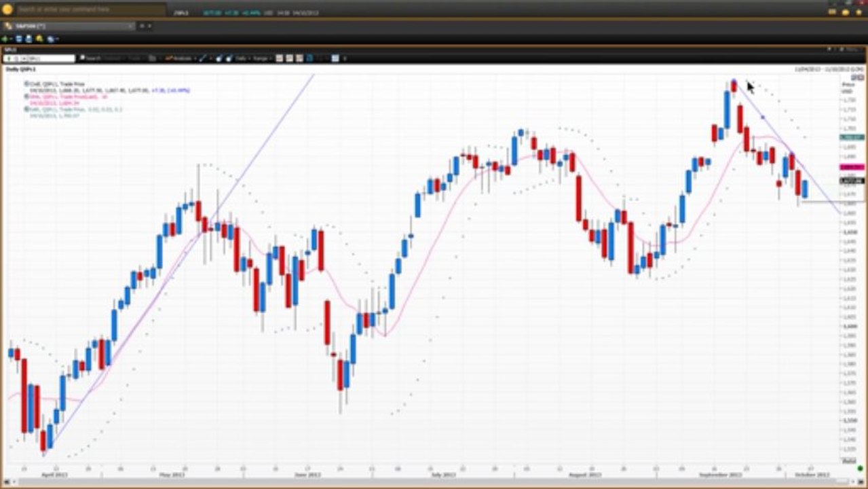Screen dimensions: 868x489
Task: Click the April 2013 label on time axis
Action: (53, 475)
